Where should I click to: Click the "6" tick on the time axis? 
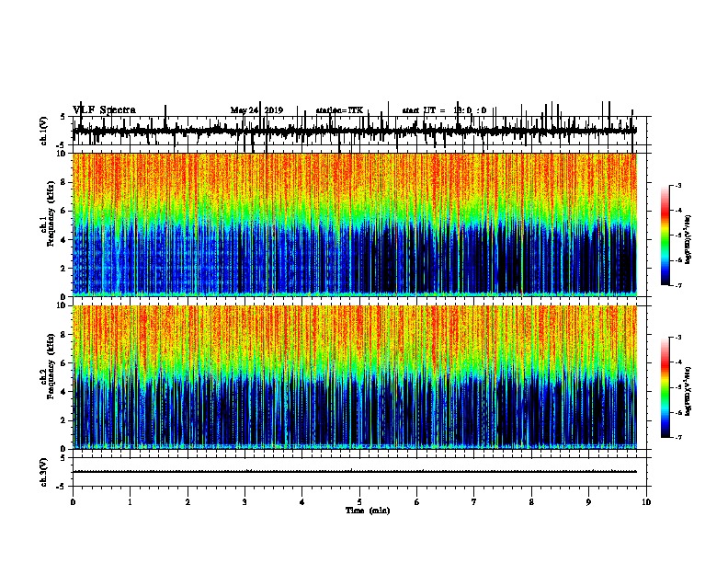[x=417, y=502]
